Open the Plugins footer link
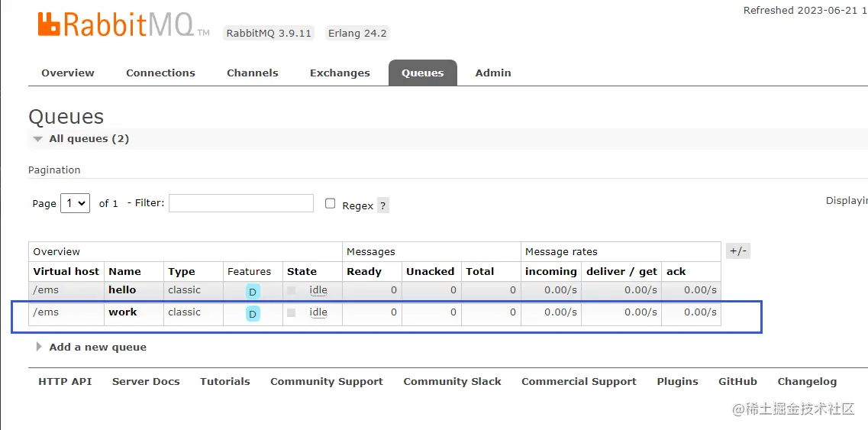Viewport: 868px width, 430px height. [x=678, y=381]
